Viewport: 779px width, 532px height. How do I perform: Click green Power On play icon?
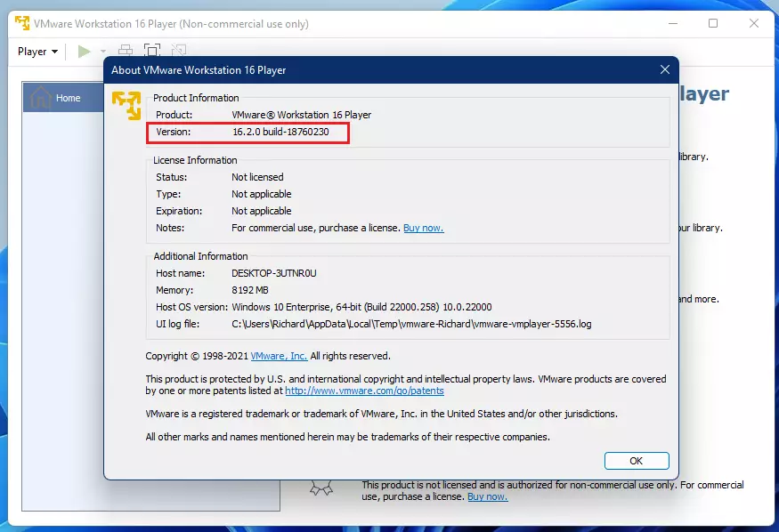pos(84,51)
